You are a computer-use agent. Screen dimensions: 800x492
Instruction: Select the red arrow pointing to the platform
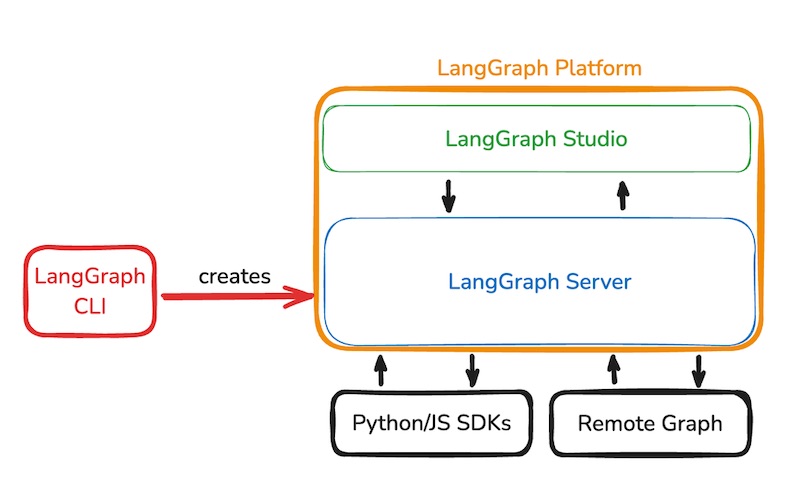tap(230, 296)
